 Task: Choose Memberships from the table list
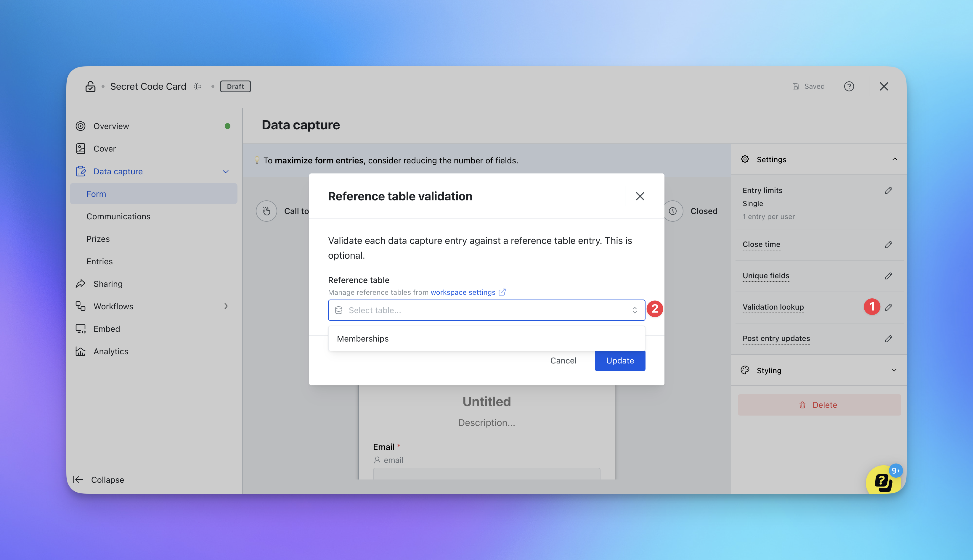[x=363, y=339]
